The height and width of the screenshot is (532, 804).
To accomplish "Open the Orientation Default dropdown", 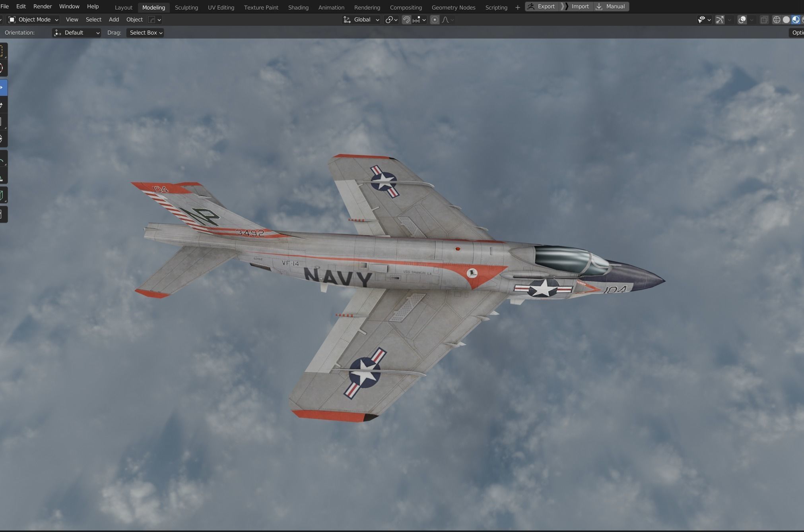I will coord(76,33).
